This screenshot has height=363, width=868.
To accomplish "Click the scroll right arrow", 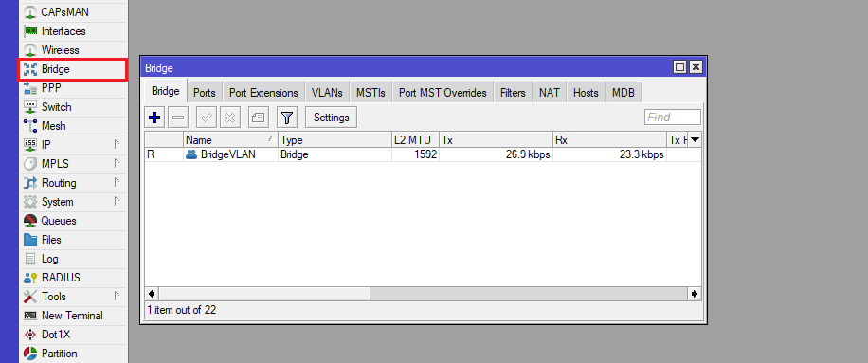I will [x=695, y=294].
